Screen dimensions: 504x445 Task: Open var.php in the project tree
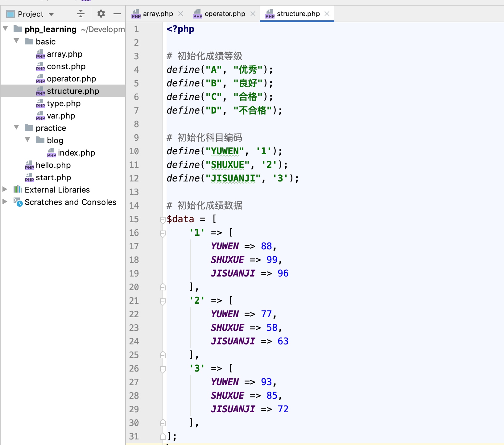point(61,116)
